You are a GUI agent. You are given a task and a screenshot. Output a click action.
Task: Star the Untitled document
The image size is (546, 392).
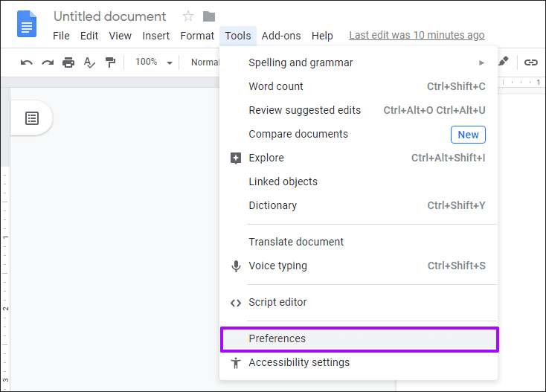coord(188,16)
